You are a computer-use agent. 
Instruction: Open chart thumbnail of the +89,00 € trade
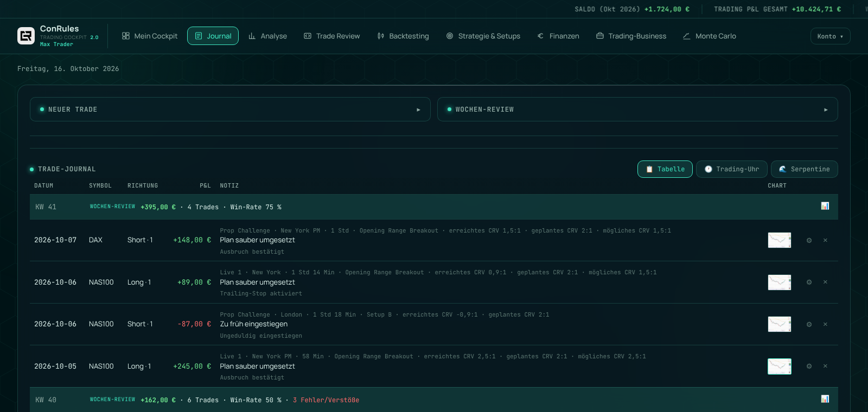780,282
